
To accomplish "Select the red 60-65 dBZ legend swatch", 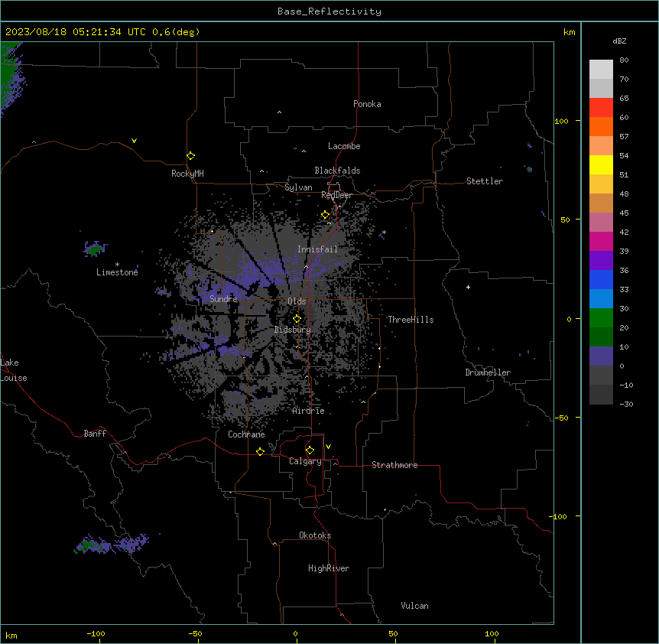I will point(601,107).
